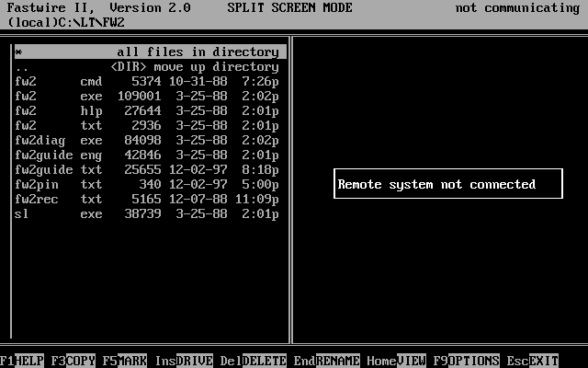Click the 'SPLIT SCREEN MODE' title text
This screenshot has width=588, height=368.
(x=290, y=7)
